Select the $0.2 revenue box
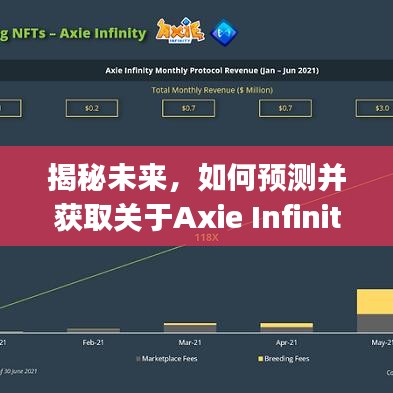The image size is (393, 393). tap(92, 108)
